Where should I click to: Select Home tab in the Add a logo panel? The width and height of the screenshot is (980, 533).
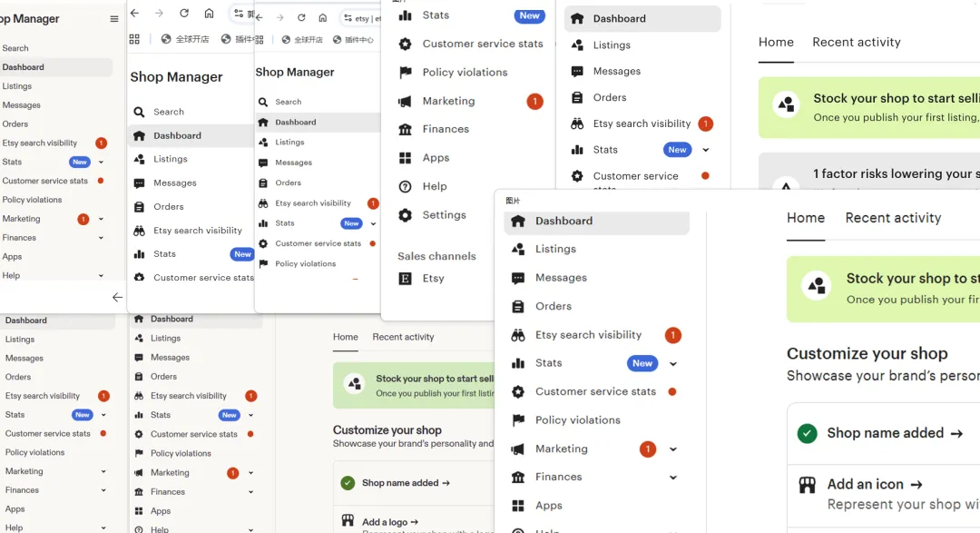[345, 337]
